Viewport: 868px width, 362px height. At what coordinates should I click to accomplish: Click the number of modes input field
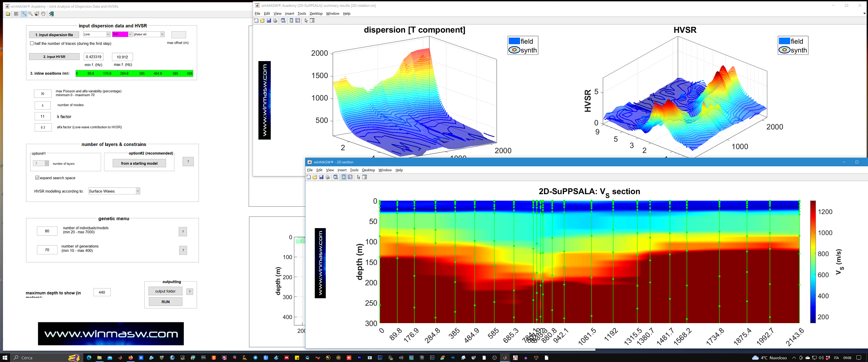pos(43,105)
